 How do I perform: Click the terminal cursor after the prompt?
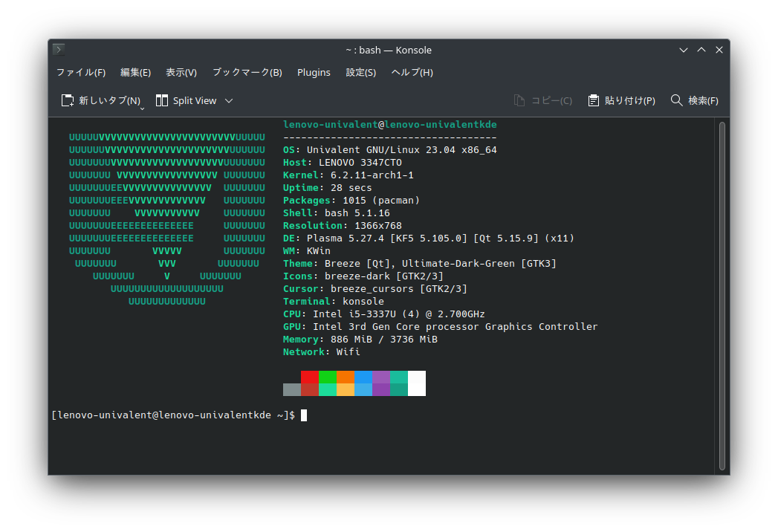(x=304, y=415)
